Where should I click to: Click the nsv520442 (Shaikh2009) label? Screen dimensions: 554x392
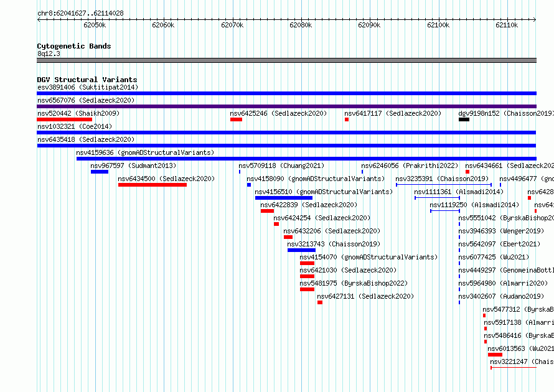coord(78,113)
